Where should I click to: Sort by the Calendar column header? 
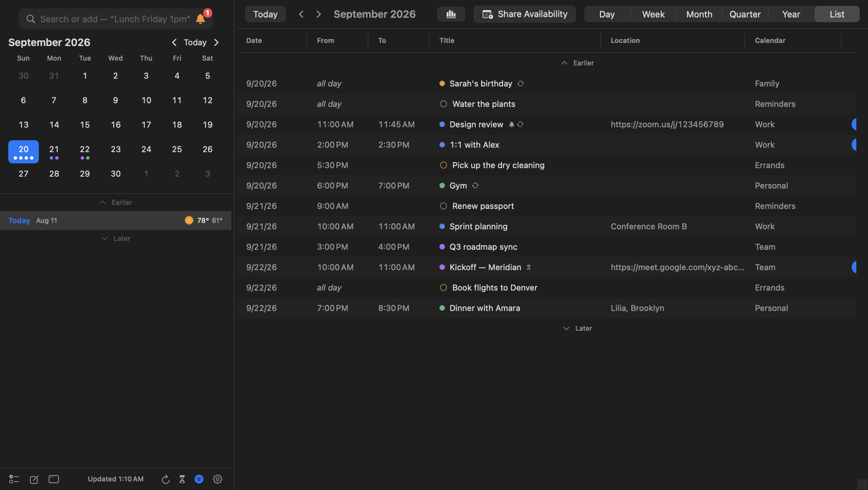pyautogui.click(x=770, y=40)
